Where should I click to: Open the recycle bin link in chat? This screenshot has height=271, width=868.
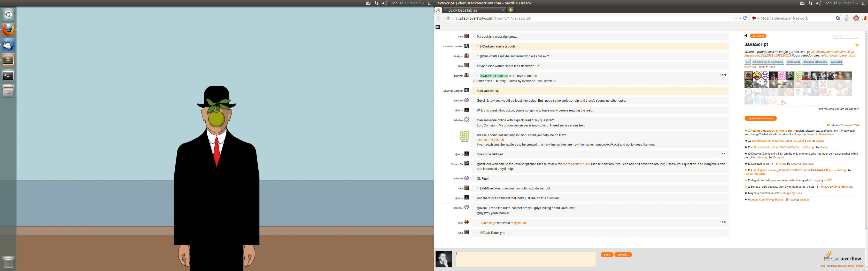(x=518, y=223)
